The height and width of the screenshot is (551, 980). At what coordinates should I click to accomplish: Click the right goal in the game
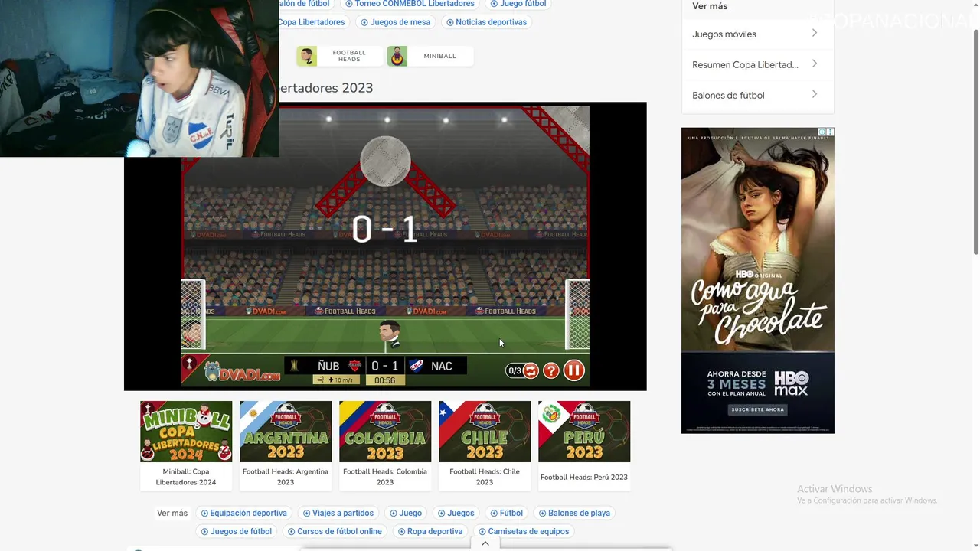click(577, 314)
